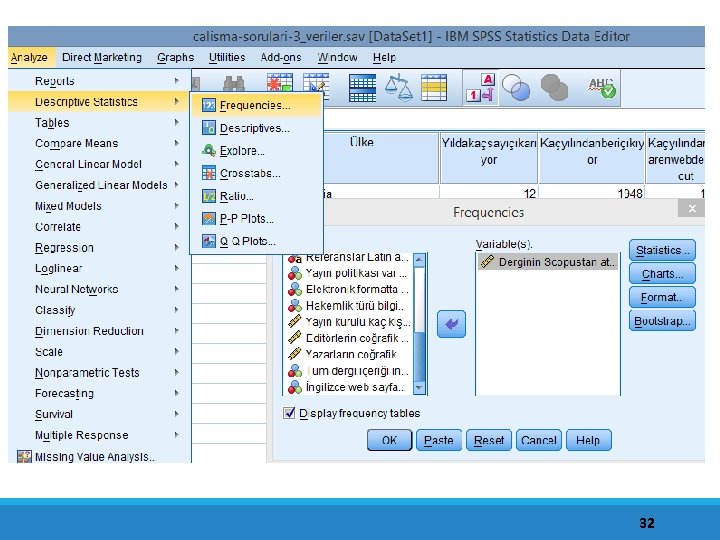Image resolution: width=720 pixels, height=540 pixels.
Task: Click the Reset button
Action: 489,440
